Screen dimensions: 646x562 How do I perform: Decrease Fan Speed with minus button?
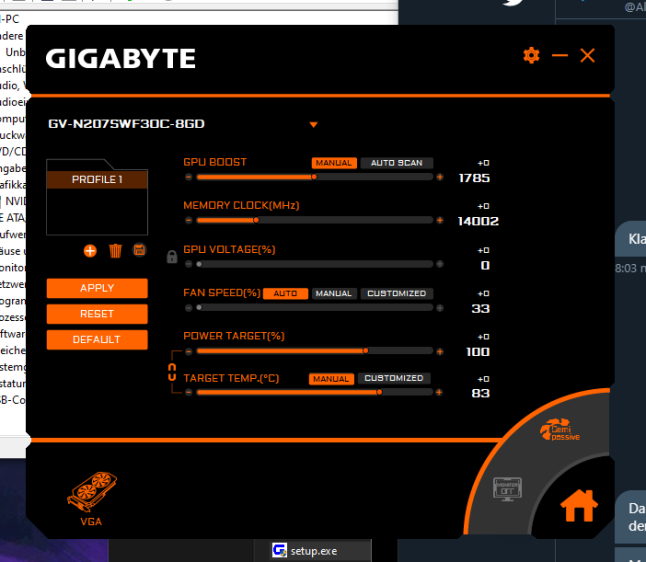[189, 308]
